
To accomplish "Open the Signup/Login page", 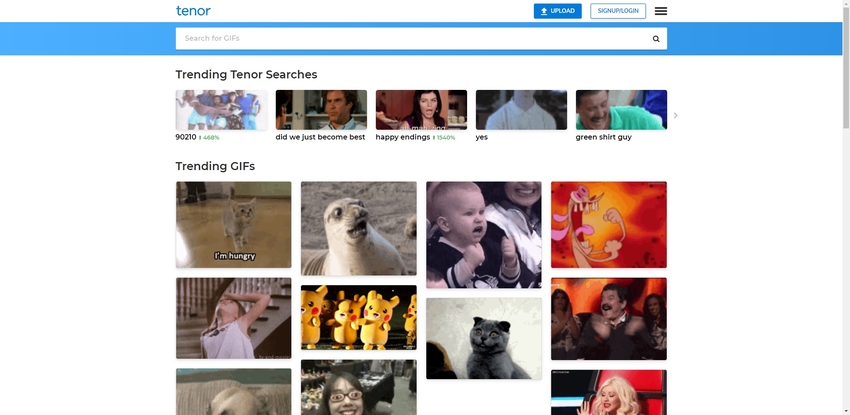I will point(617,11).
